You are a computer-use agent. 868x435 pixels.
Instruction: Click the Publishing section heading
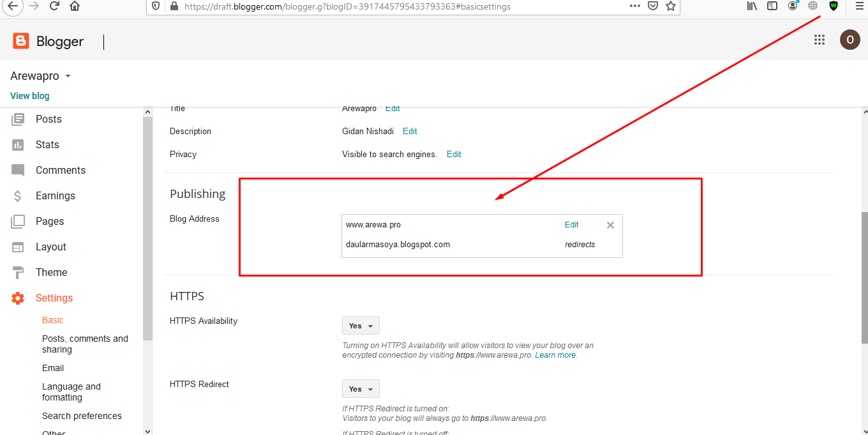coord(198,194)
